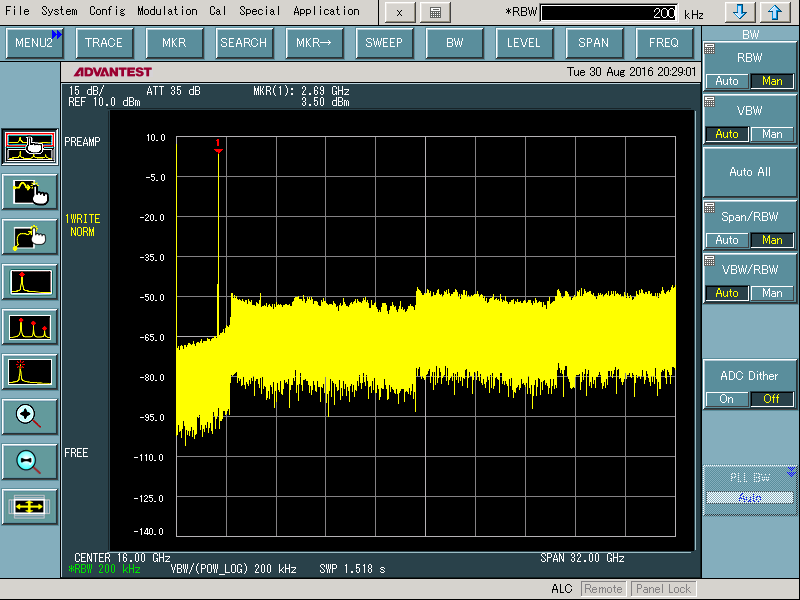Click the red marker 1 on trace
Screen dimensions: 800x600
coord(218,145)
